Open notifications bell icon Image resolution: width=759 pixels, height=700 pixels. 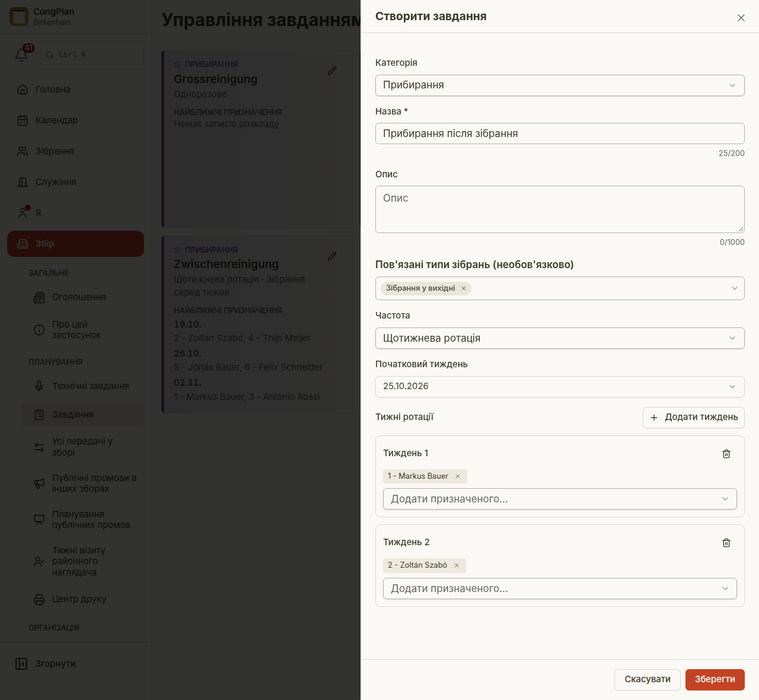click(21, 55)
